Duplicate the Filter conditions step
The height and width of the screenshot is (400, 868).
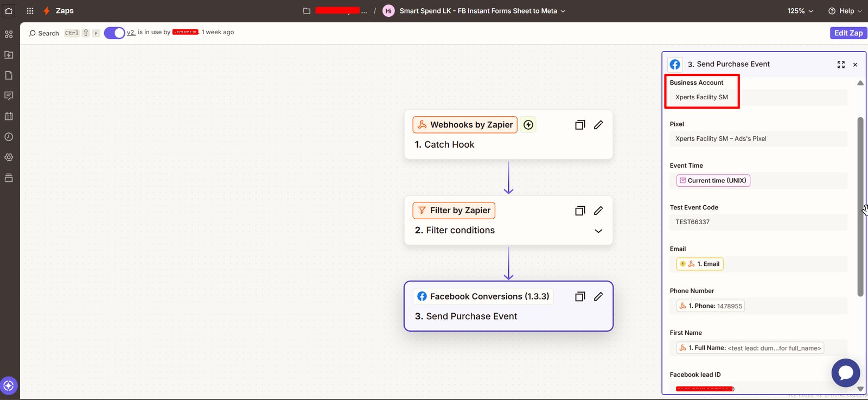pyautogui.click(x=580, y=211)
